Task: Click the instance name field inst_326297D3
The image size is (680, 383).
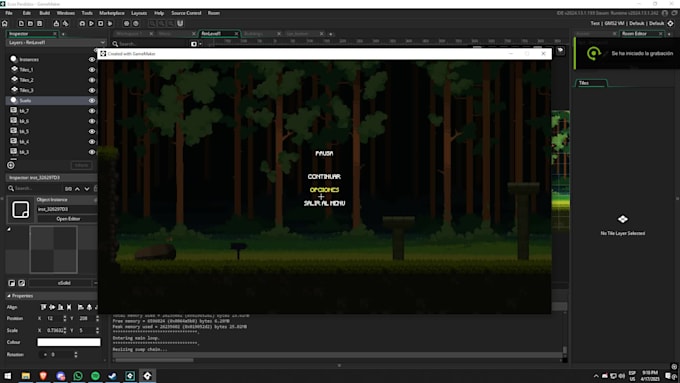Action: (66, 209)
